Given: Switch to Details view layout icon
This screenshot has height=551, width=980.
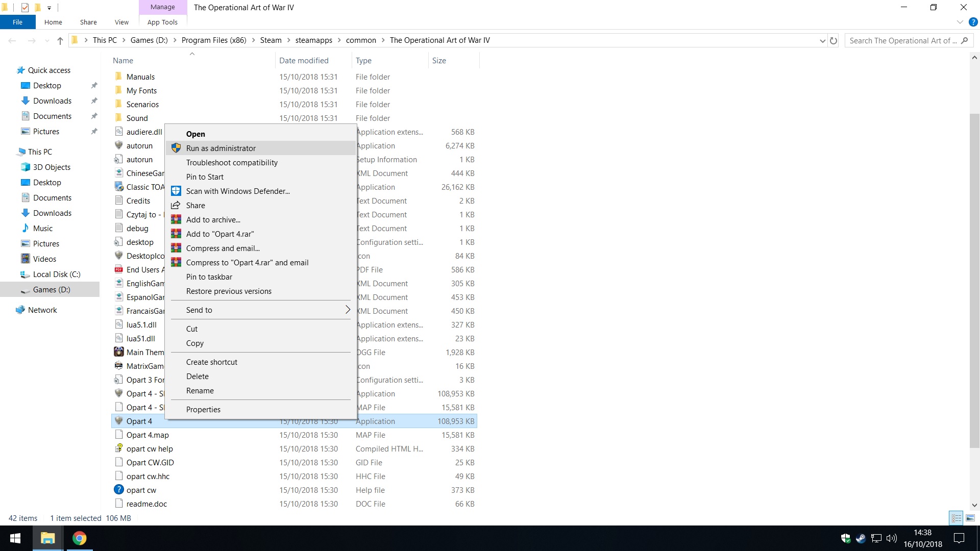Looking at the screenshot, I should tap(956, 518).
